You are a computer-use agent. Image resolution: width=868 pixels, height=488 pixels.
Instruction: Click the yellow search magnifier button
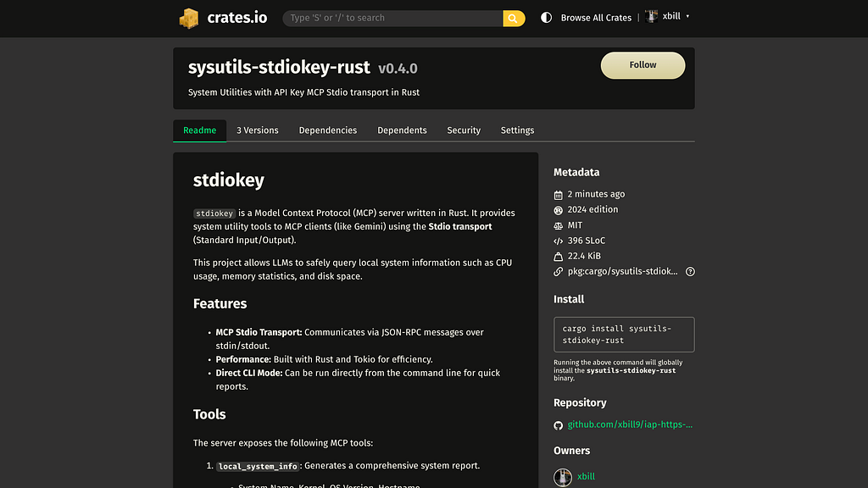[x=514, y=19]
